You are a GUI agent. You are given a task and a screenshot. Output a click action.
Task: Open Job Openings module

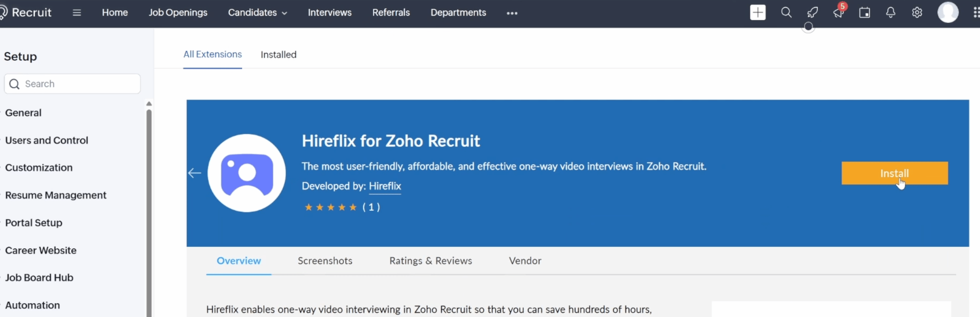pos(178,13)
